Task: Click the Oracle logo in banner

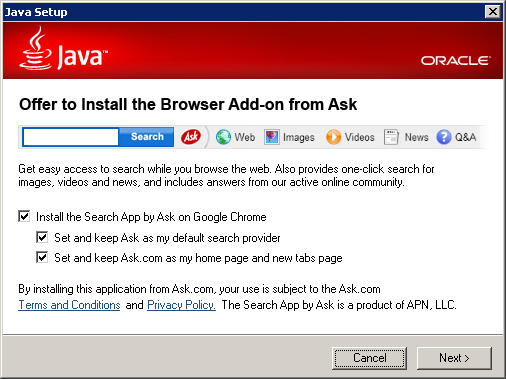Action: 456,61
